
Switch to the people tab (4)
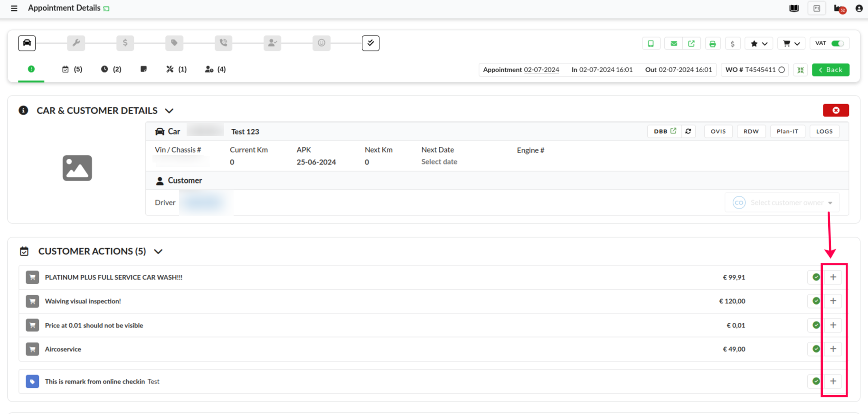tap(215, 69)
